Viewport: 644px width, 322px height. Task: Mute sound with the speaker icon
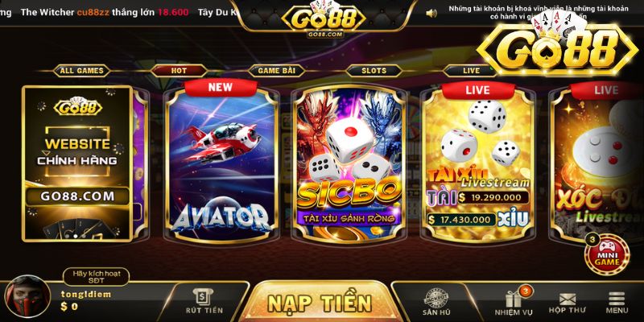coord(431,14)
